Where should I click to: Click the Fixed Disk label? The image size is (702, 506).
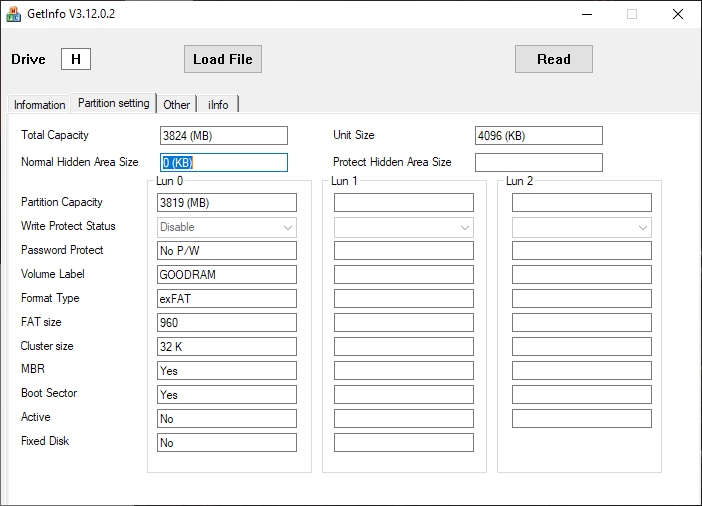click(45, 441)
